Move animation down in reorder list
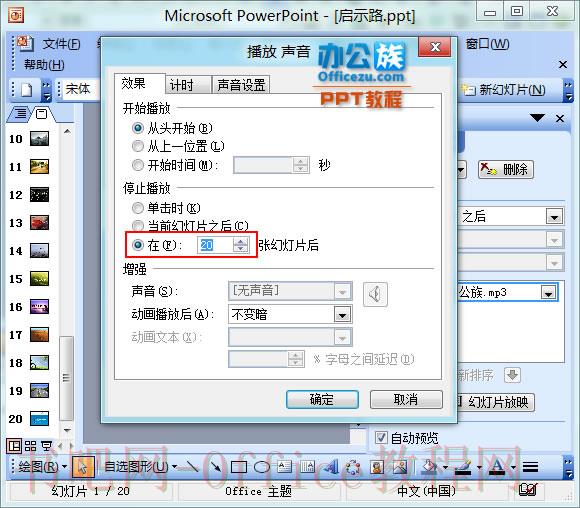This screenshot has width=580, height=508. (x=512, y=375)
